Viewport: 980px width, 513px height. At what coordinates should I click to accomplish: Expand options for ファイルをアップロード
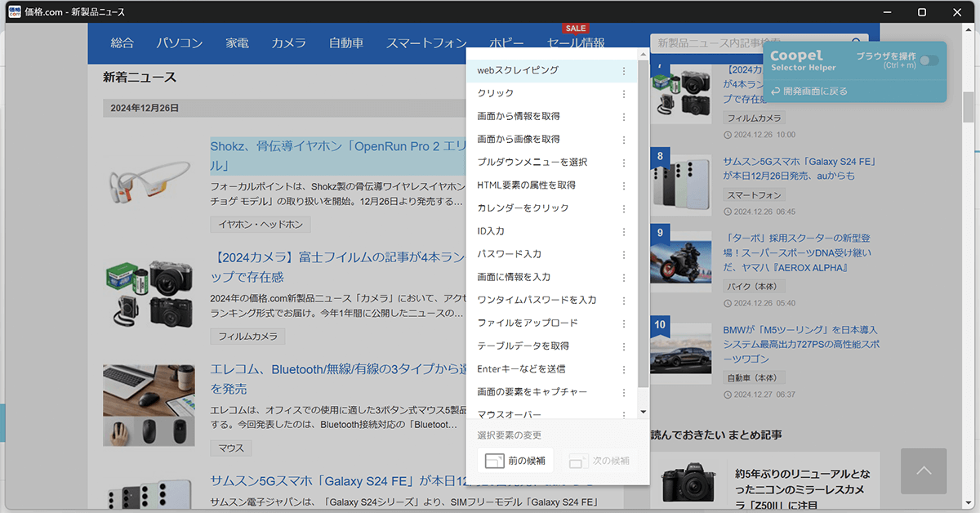(x=624, y=323)
